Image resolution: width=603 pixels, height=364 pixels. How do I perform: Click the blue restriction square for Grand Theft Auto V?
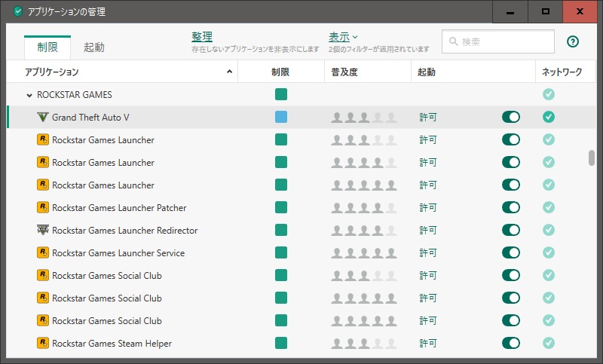281,117
